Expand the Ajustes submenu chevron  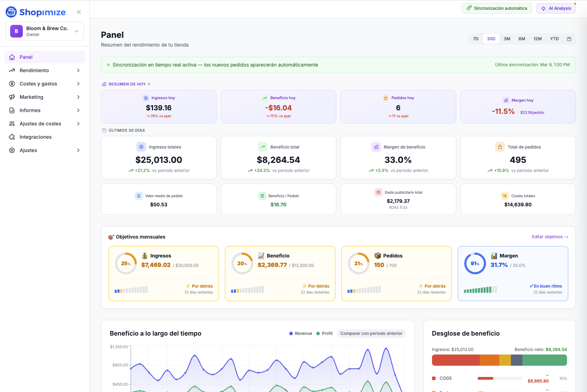pos(78,150)
